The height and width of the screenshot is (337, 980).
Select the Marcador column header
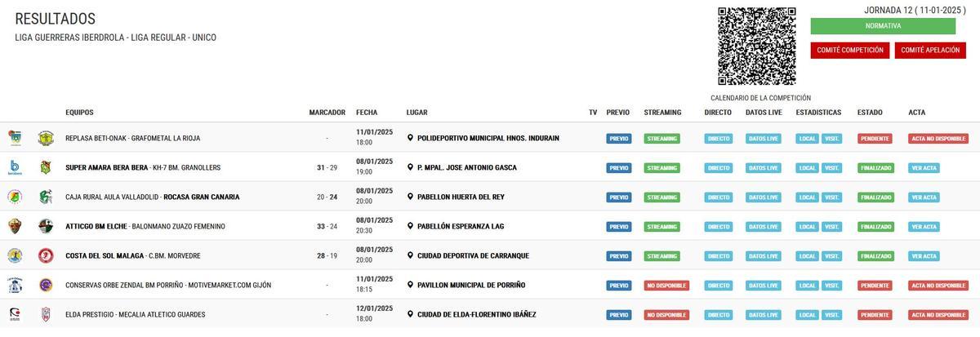[327, 113]
